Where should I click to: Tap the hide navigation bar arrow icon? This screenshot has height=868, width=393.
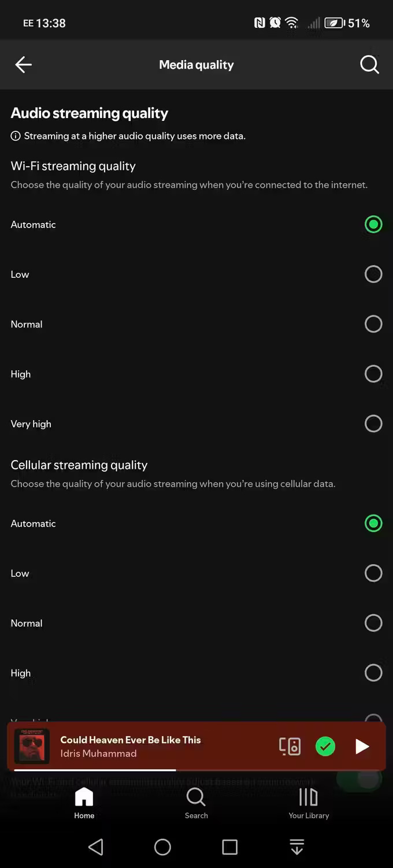pyautogui.click(x=296, y=847)
